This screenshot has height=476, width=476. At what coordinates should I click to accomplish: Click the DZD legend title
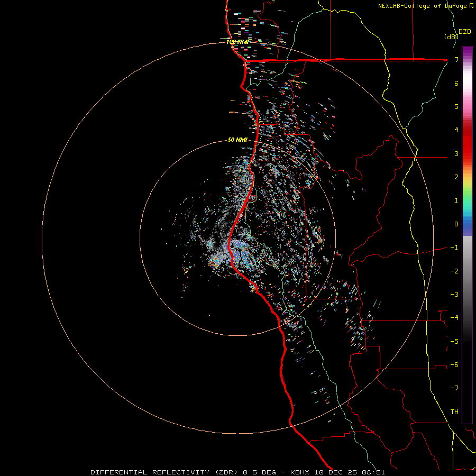coord(465,32)
